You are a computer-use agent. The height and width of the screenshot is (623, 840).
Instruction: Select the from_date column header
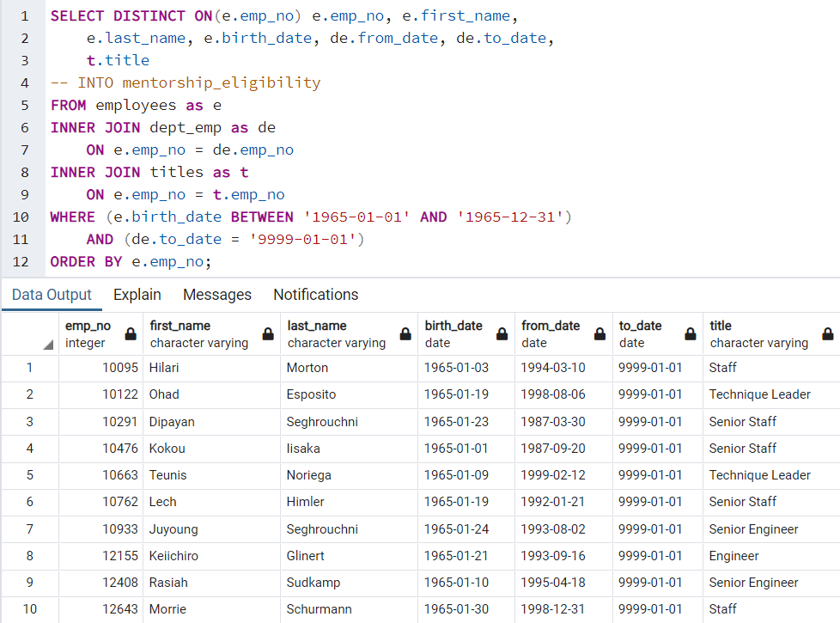coord(563,334)
